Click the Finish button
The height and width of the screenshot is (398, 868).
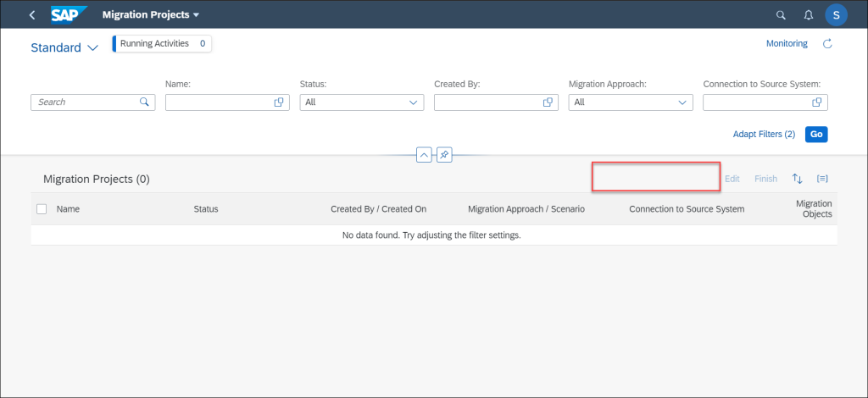click(765, 179)
